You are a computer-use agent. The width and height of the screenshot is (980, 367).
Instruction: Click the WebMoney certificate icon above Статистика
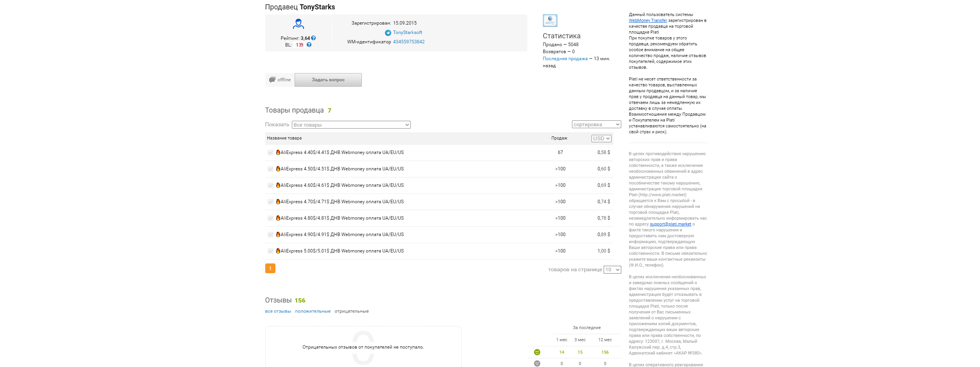tap(550, 20)
